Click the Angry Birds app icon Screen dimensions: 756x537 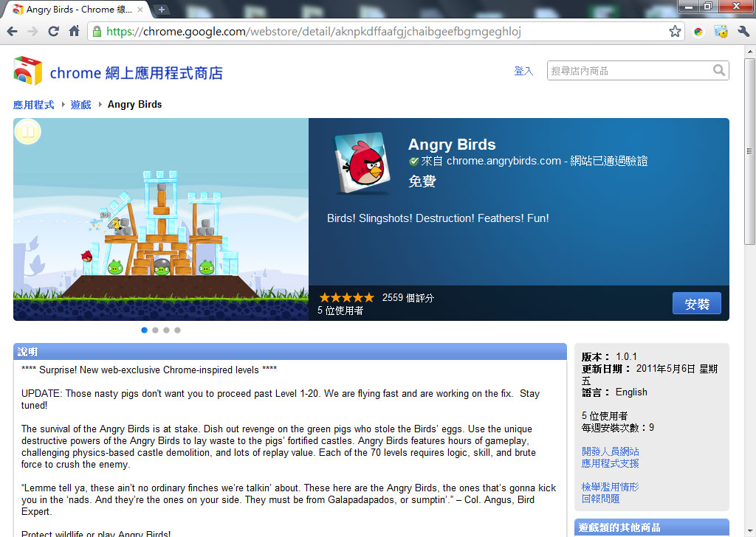362,163
